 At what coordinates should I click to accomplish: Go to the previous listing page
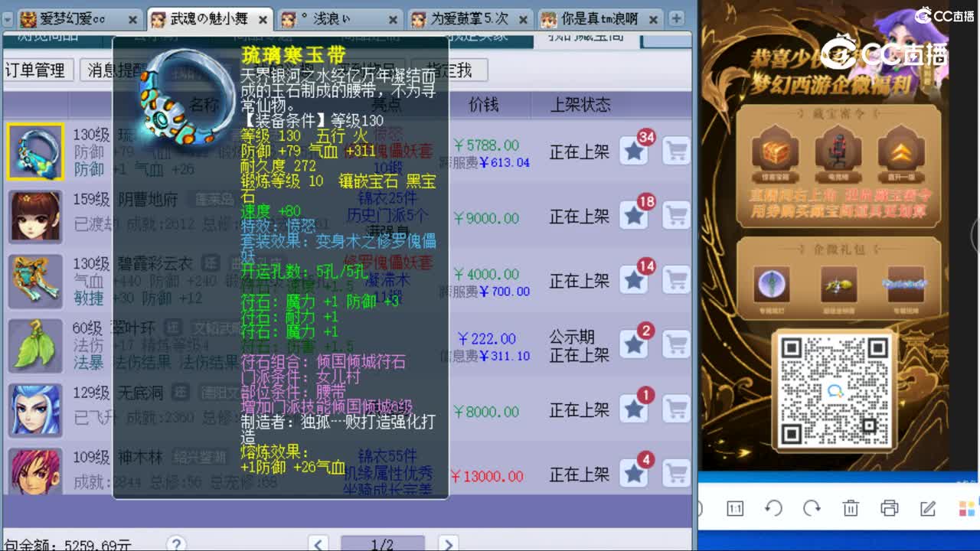[x=318, y=544]
